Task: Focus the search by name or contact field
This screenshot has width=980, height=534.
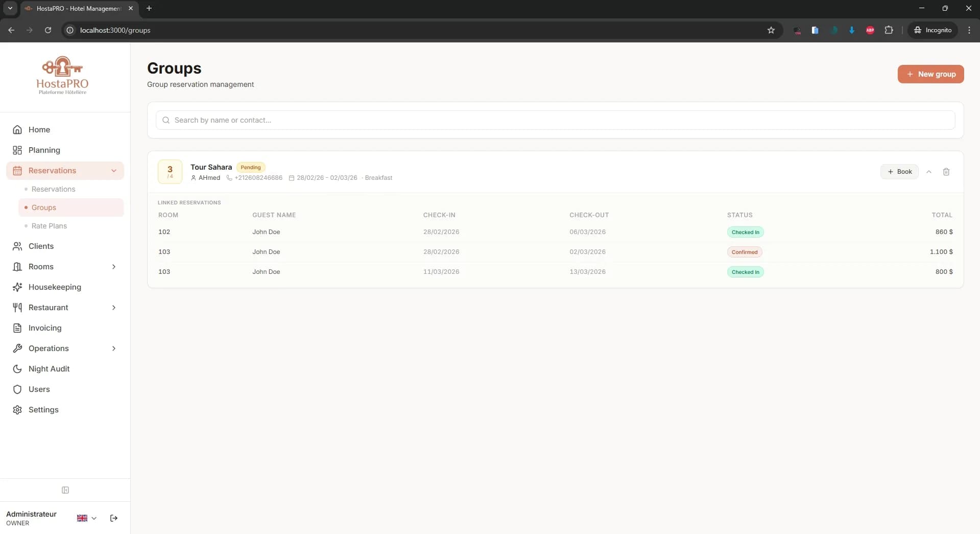Action: tap(555, 120)
